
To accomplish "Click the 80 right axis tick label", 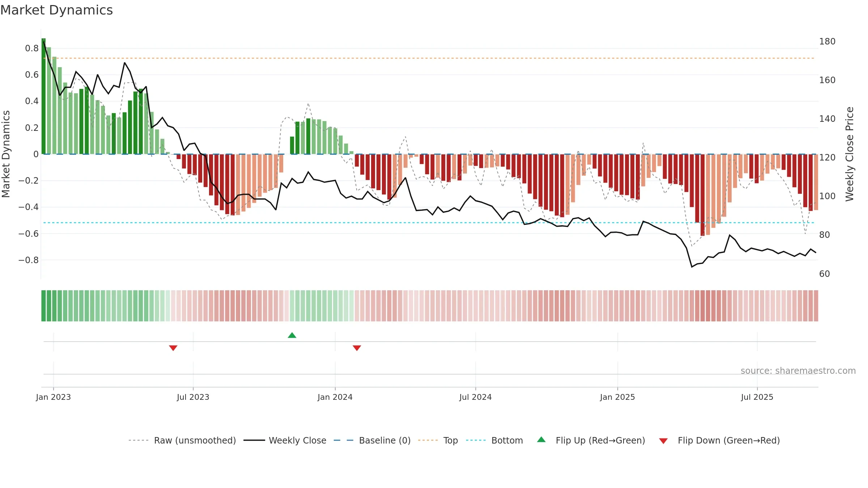I will 825,235.
